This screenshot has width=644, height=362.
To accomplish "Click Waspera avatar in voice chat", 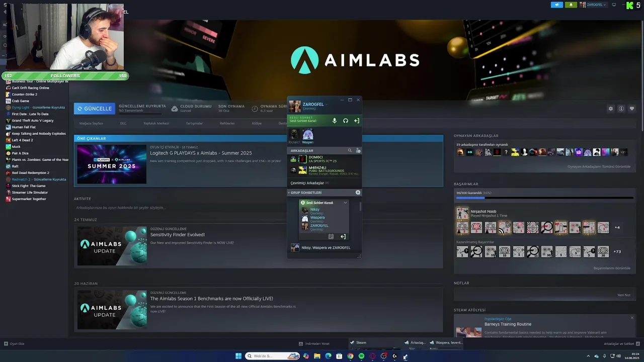I will pyautogui.click(x=307, y=134).
